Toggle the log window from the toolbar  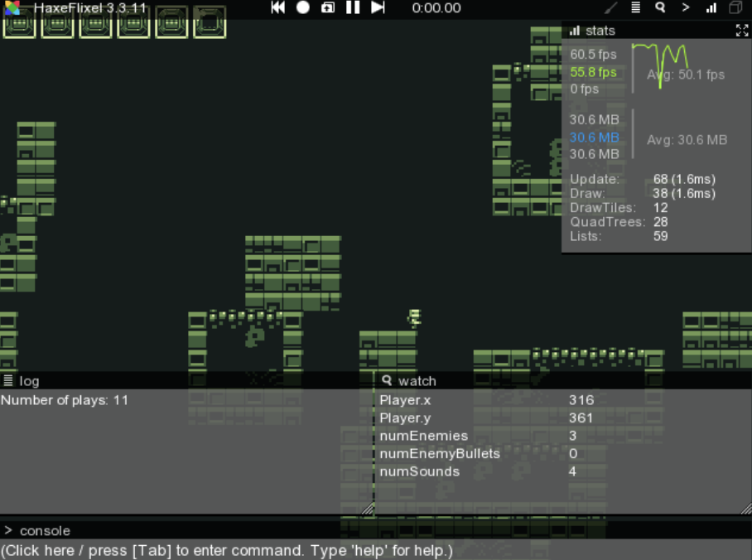[636, 8]
